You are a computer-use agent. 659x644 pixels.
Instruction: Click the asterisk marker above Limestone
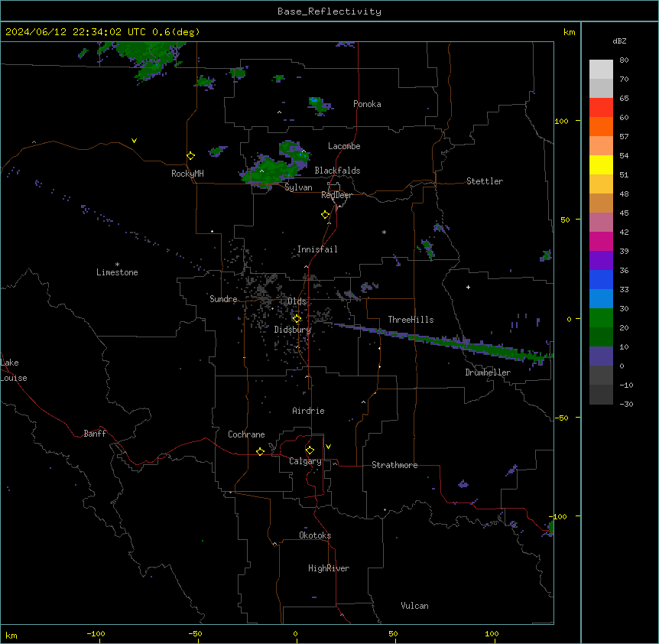pos(117,265)
